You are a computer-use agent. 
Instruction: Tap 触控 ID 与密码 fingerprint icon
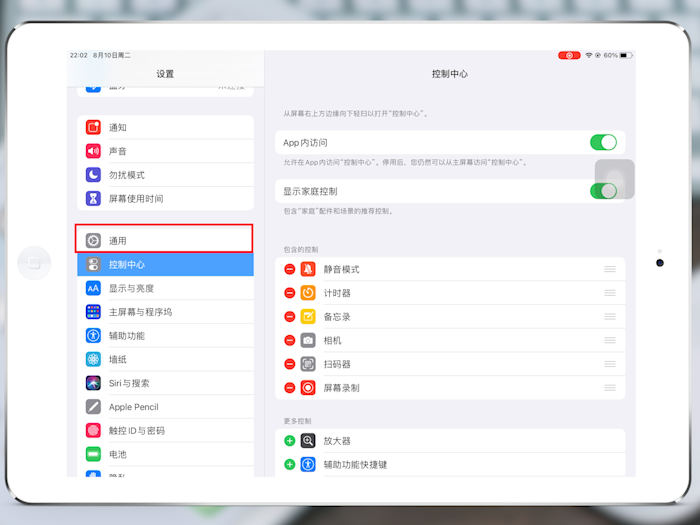pos(93,430)
